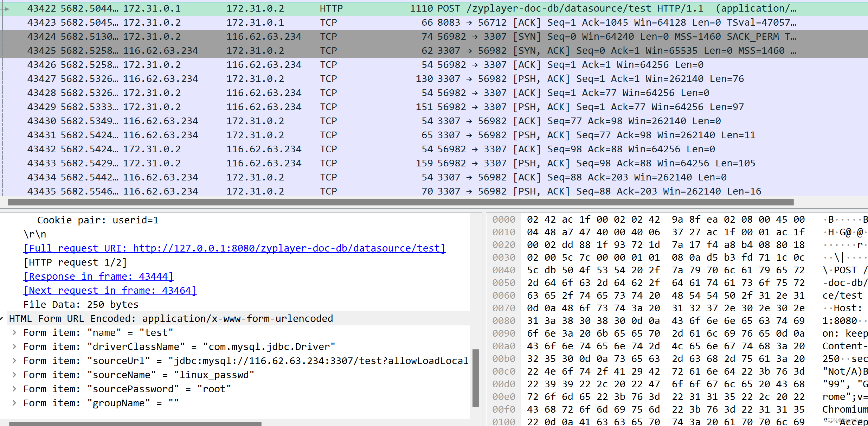Select packet 43425 SYN, ACK row
The width and height of the screenshot is (868, 426).
point(434,51)
